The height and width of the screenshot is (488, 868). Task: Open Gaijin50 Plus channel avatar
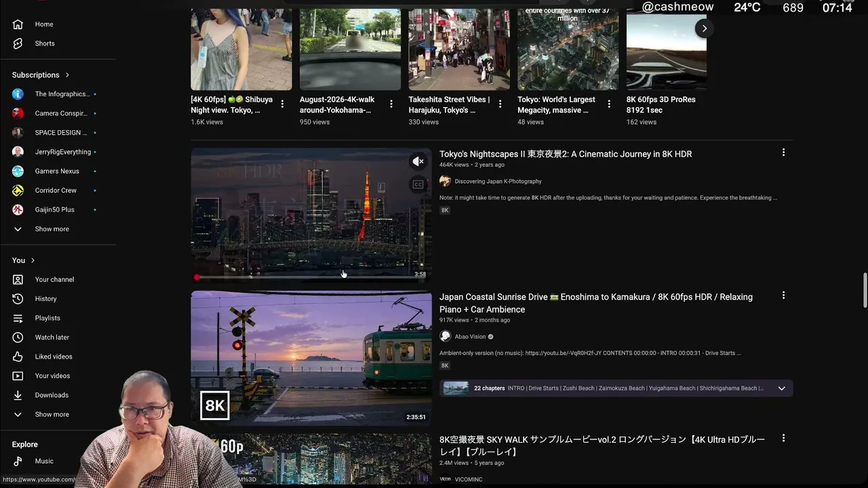tap(18, 210)
